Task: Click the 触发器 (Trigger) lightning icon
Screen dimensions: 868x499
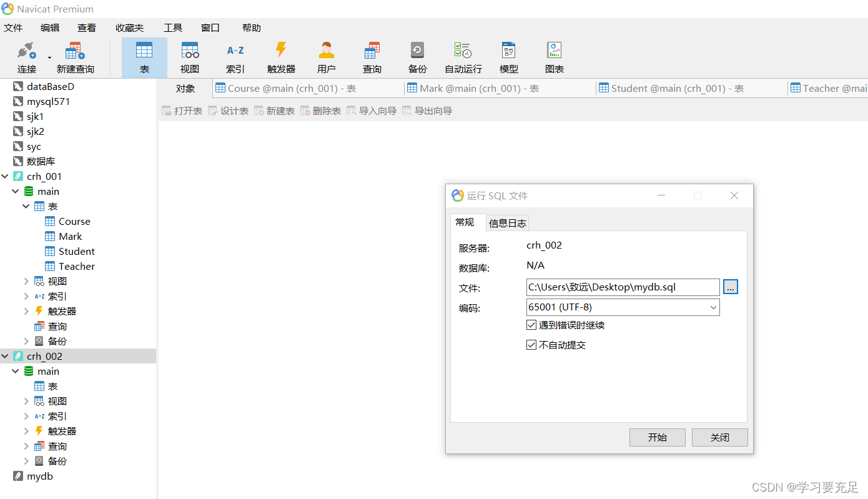Action: [x=281, y=51]
